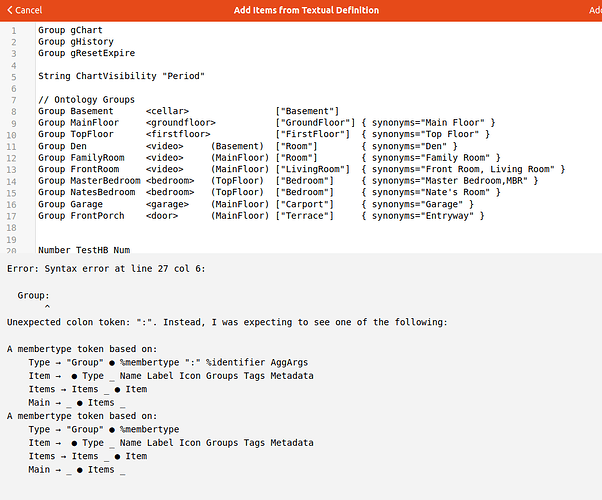Click the 'Add Items from Textual Definition' title
The width and height of the screenshot is (602, 500).
[x=306, y=10]
